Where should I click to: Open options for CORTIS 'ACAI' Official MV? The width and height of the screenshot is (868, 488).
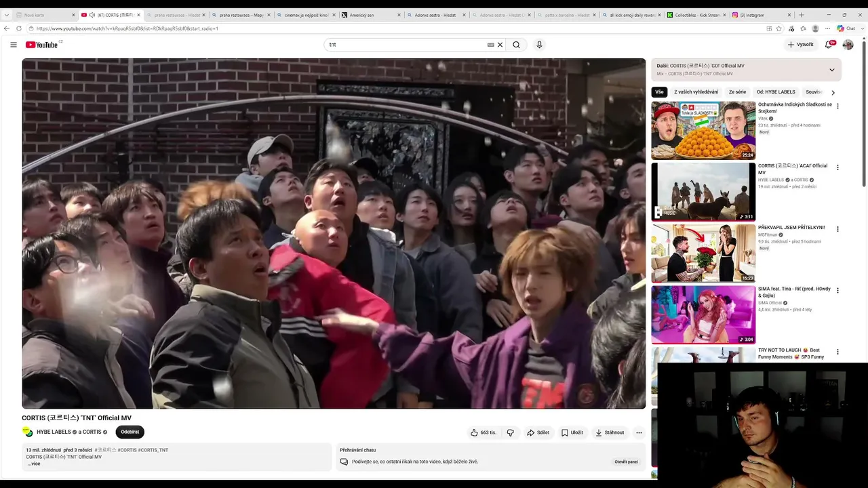pos(837,167)
